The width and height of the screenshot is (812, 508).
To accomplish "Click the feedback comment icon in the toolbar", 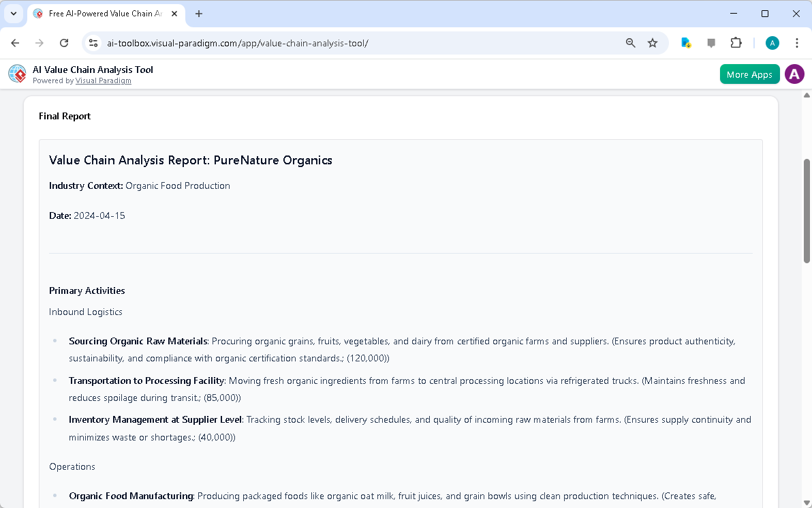I will tap(711, 42).
